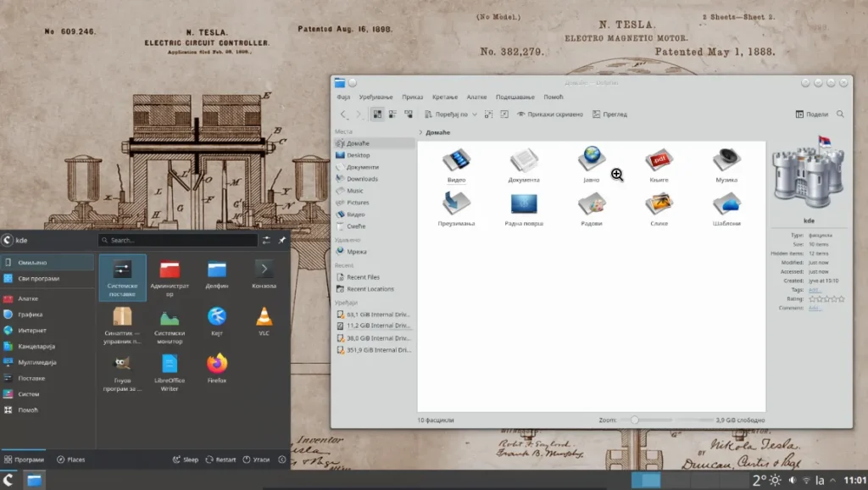This screenshot has width=868, height=490.
Task: Click the launcher Search field
Action: (x=178, y=240)
